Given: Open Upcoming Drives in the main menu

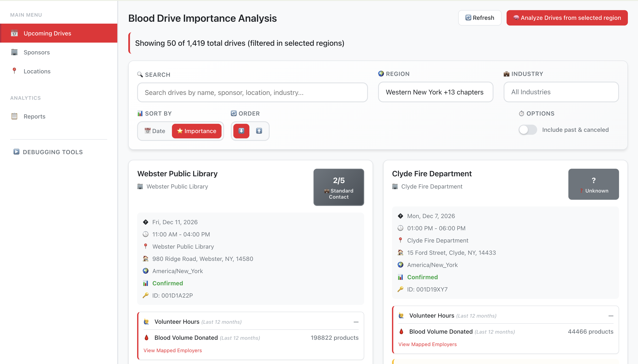Looking at the screenshot, I should point(58,33).
